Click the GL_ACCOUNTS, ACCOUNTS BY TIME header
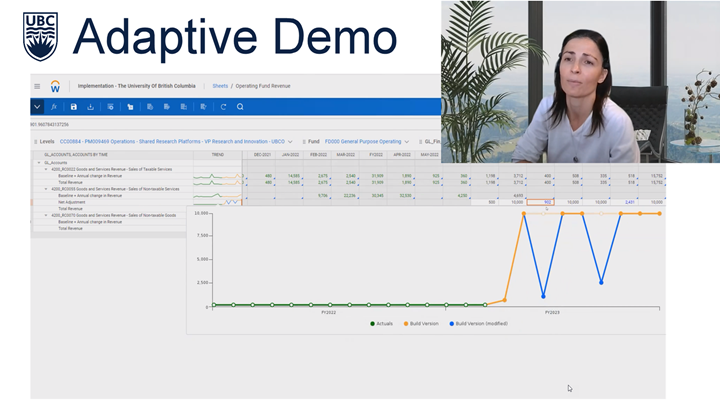 tap(76, 155)
